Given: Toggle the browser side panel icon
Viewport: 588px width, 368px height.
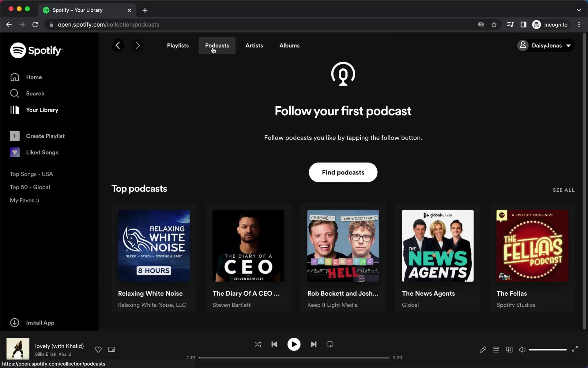Looking at the screenshot, I should [523, 25].
